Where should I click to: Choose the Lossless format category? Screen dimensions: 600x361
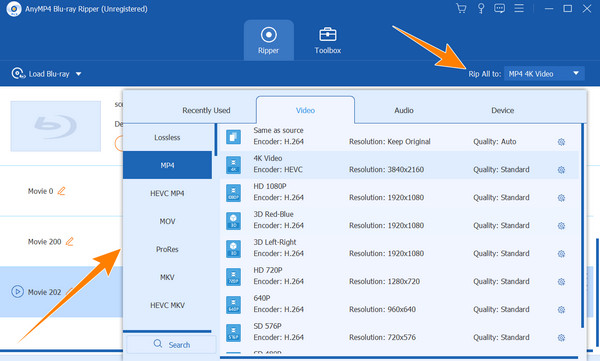click(167, 137)
